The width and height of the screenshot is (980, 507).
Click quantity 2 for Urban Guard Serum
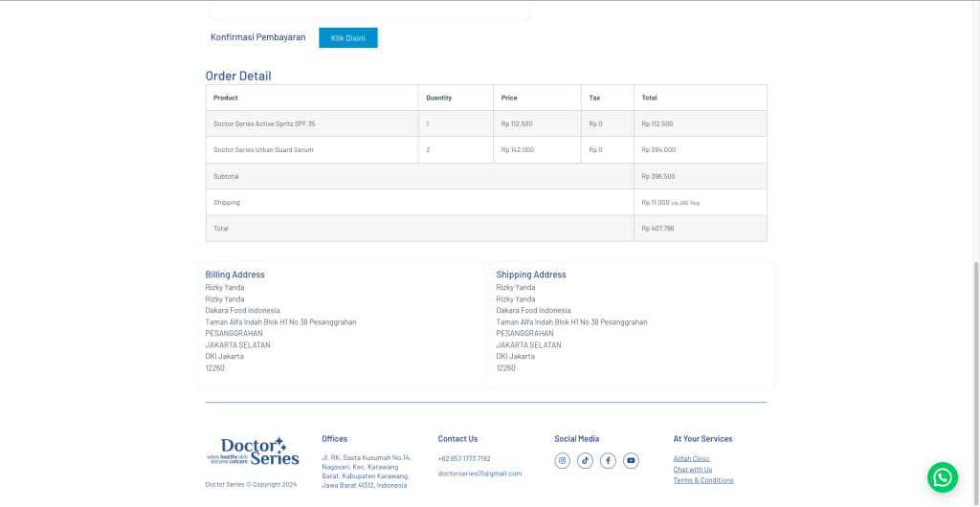428,150
